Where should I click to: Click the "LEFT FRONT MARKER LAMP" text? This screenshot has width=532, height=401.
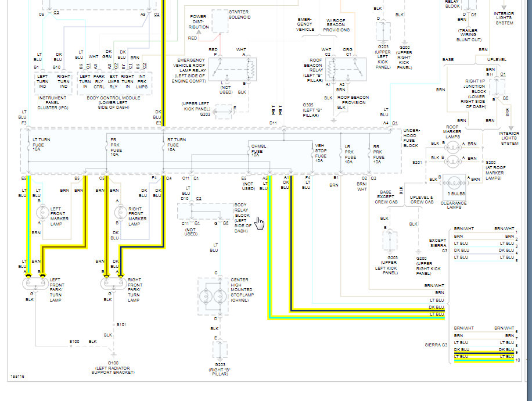click(59, 216)
